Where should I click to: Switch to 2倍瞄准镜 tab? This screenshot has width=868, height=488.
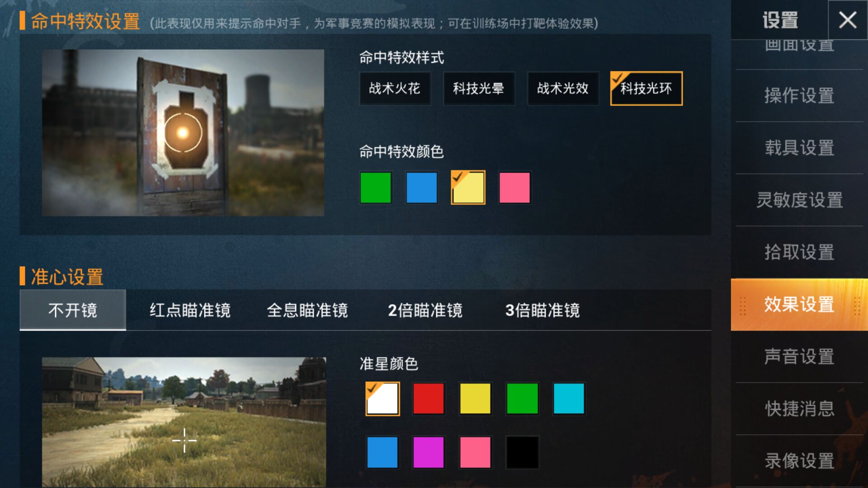coord(425,310)
